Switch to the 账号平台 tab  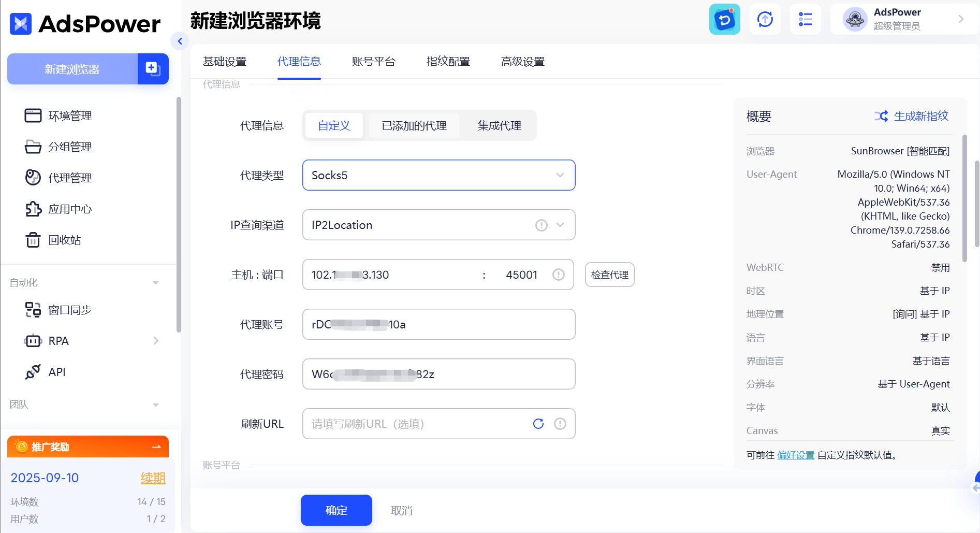[x=374, y=62]
